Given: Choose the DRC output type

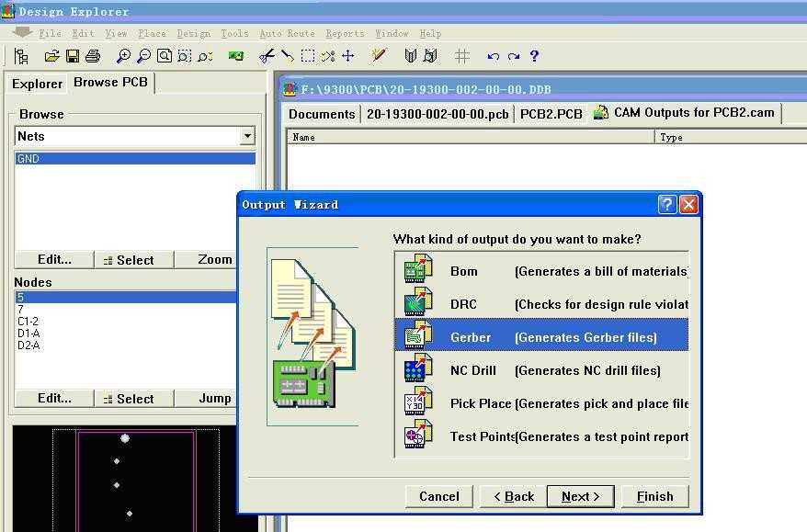Looking at the screenshot, I should (541, 302).
